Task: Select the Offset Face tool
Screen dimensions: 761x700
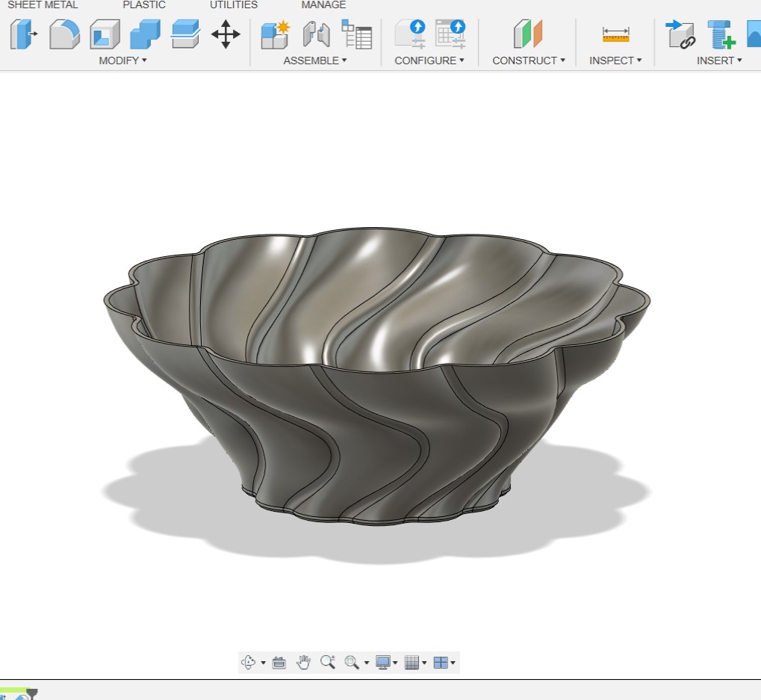Action: coord(185,34)
